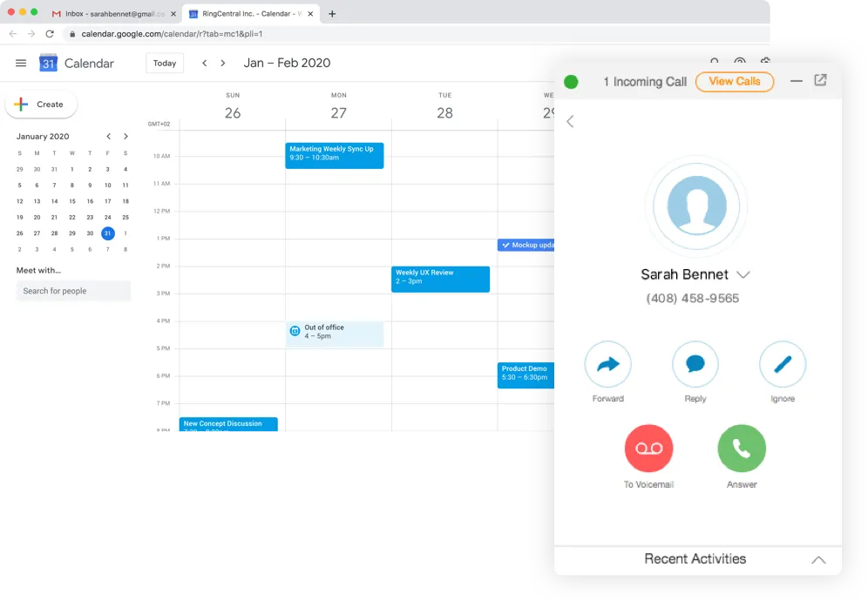The width and height of the screenshot is (868, 601).
Task: Go to next month in mini calendar
Action: click(x=125, y=137)
